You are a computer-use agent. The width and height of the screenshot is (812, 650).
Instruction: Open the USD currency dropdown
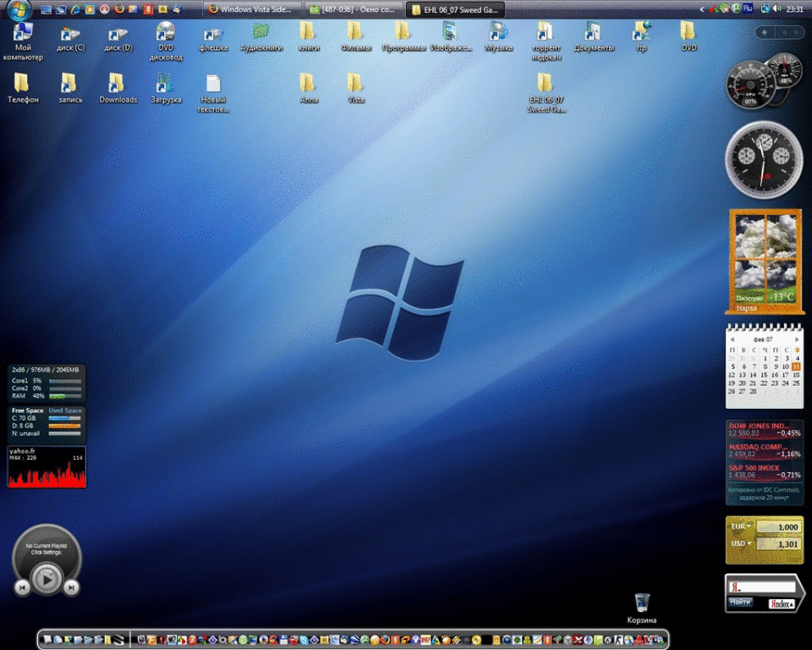(x=741, y=543)
